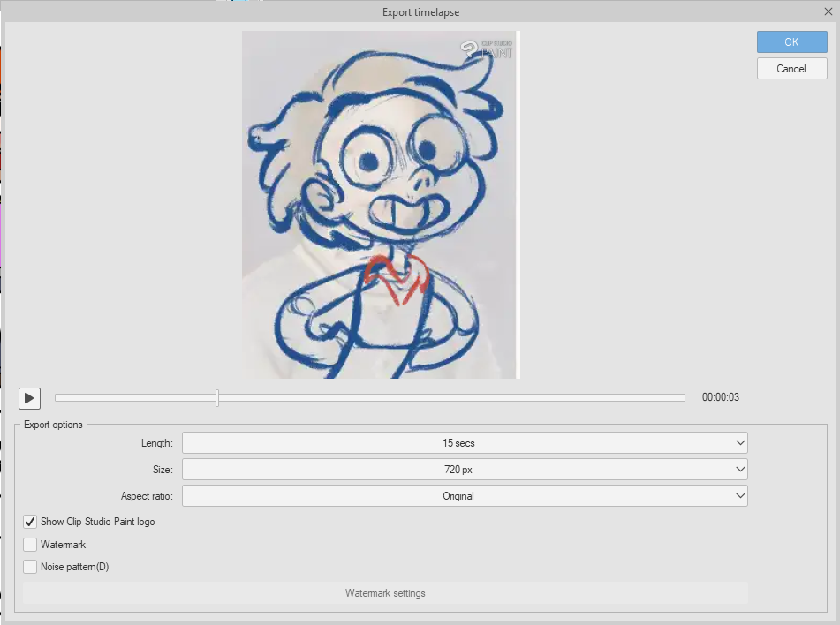Uncheck Show Clip Studio Paint logo
This screenshot has height=625, width=840.
point(30,522)
